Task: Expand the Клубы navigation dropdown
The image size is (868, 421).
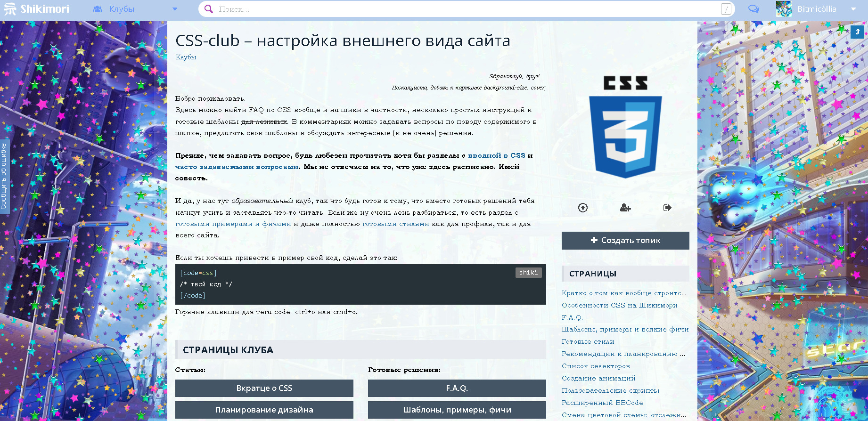Action: click(175, 9)
